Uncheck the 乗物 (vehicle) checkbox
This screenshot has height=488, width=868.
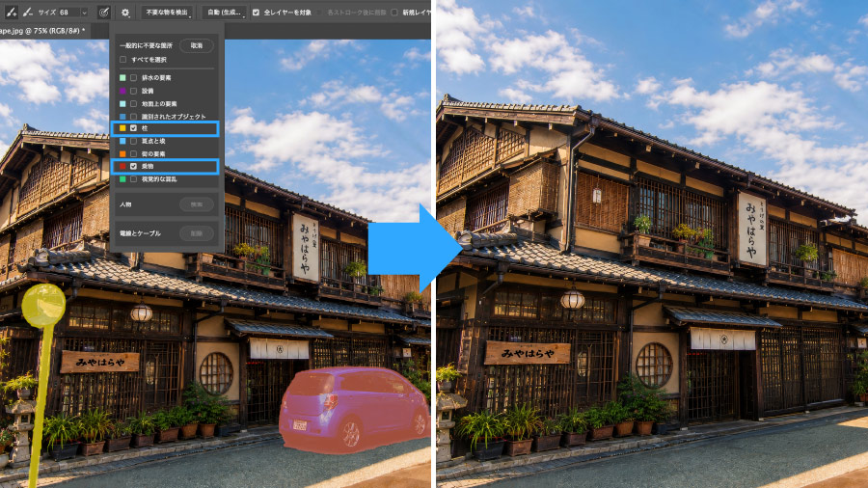(133, 166)
